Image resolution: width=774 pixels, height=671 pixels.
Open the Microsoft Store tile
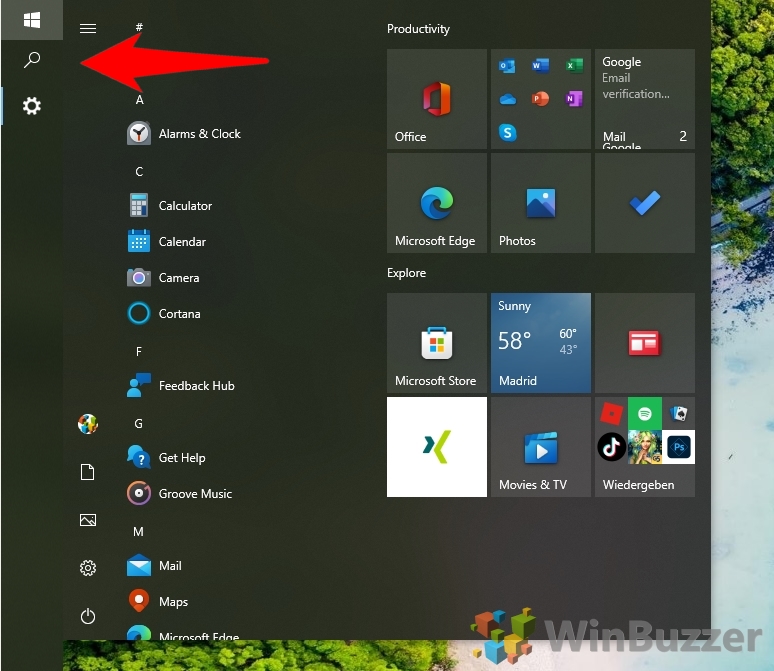point(437,343)
